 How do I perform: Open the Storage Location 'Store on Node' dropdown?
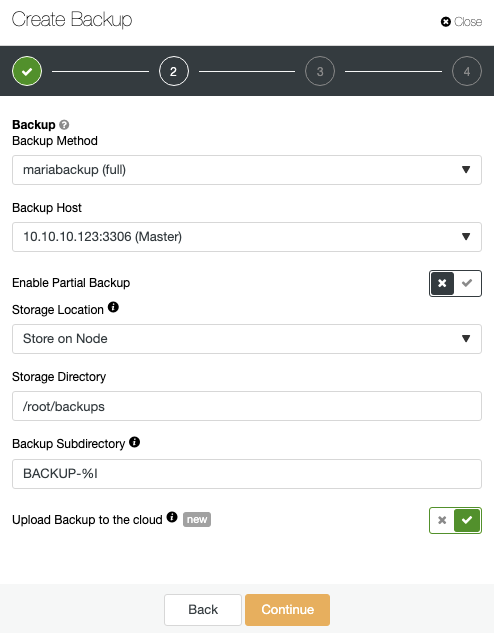point(247,339)
